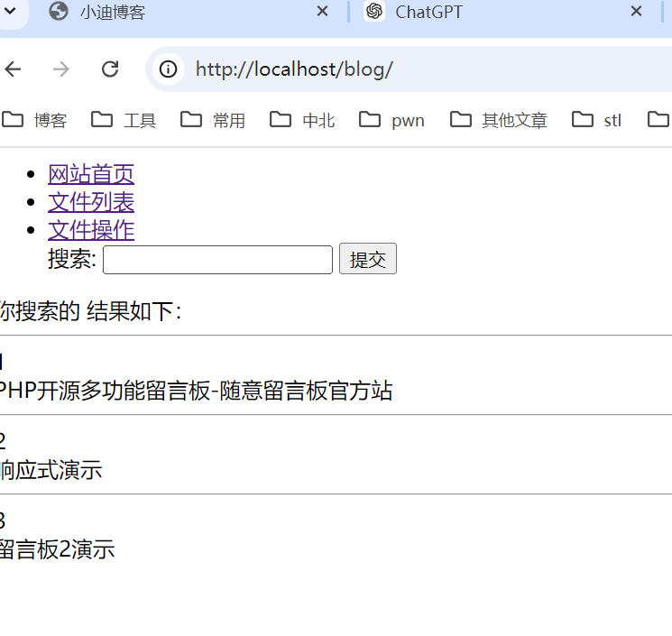The image size is (672, 636).
Task: Select the 响应式演示 result text
Action: [51, 470]
